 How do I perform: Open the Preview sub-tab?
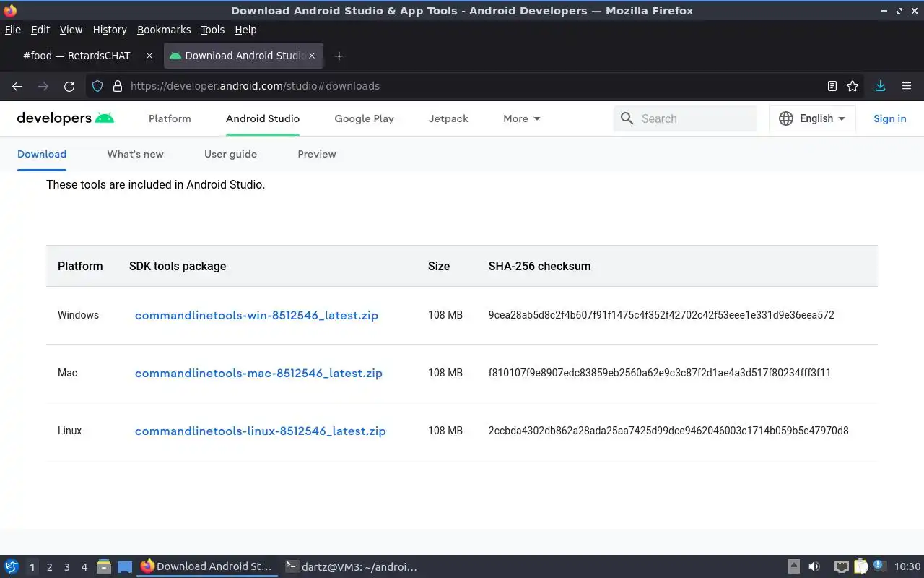[317, 154]
